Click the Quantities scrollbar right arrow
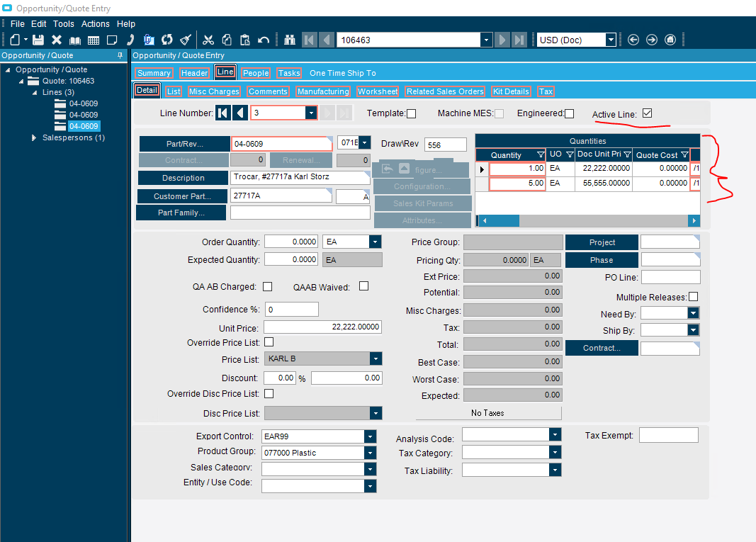 [x=694, y=221]
